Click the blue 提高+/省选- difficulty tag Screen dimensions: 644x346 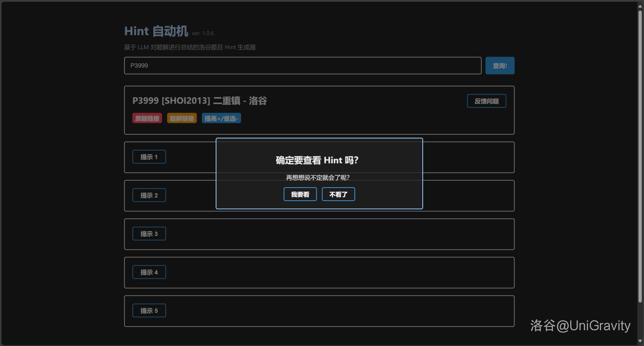coord(221,119)
